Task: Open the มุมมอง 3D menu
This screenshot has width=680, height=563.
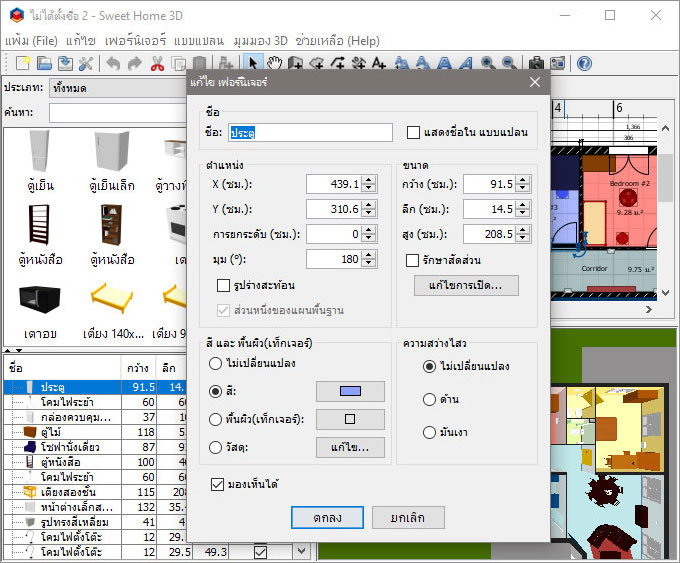Action: tap(261, 41)
